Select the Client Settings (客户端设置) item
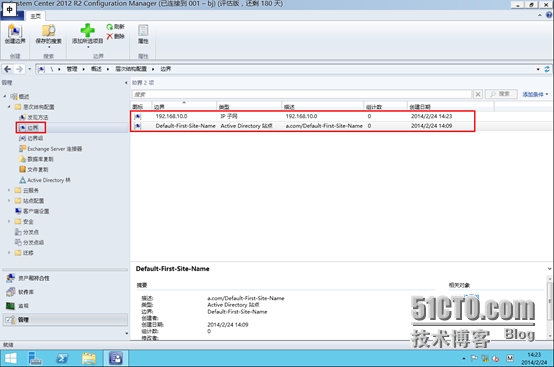Screen dimensions: 554x367 (x=32, y=211)
